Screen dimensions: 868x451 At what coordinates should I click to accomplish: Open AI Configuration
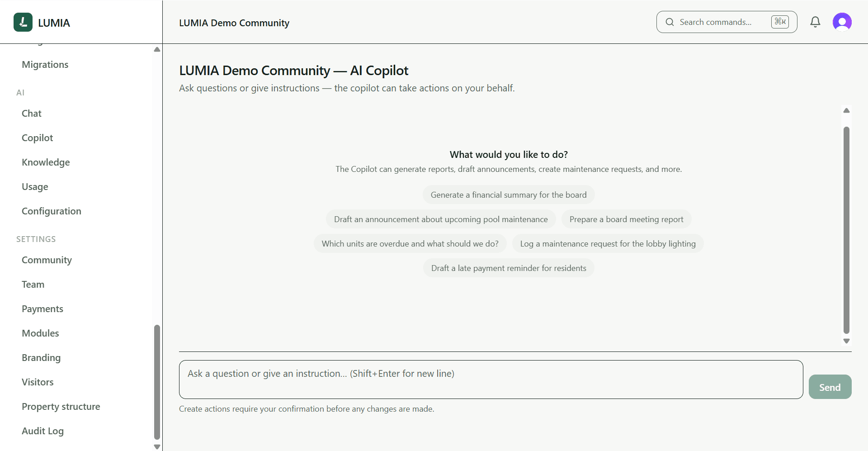[x=52, y=211]
